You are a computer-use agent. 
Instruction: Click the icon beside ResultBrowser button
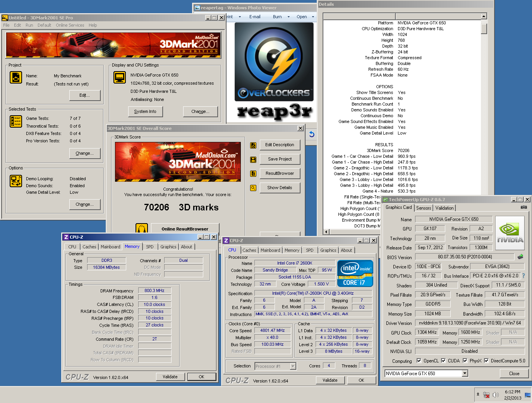coord(253,174)
